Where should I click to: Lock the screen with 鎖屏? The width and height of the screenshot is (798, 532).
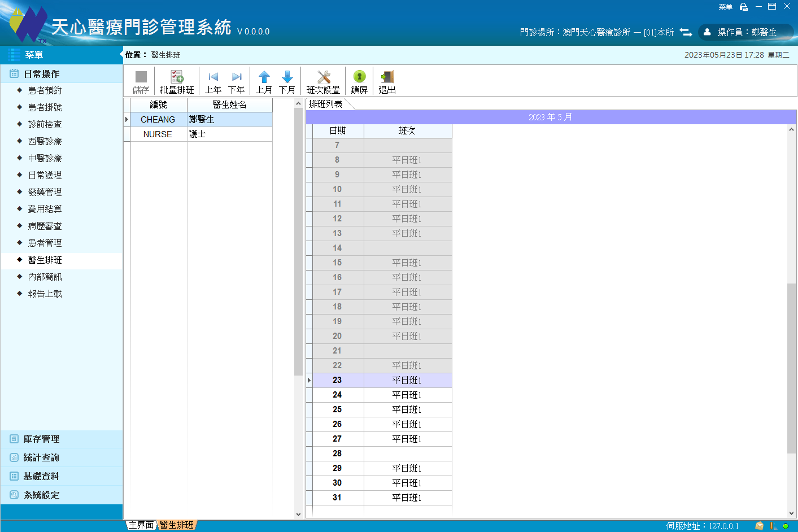point(359,82)
